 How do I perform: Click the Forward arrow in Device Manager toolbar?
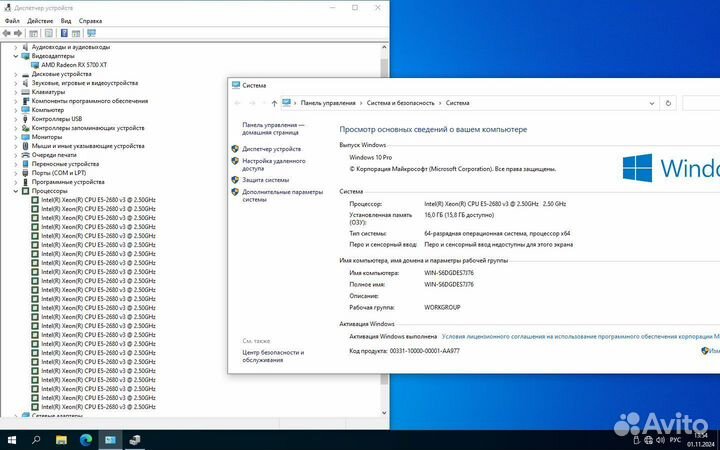(x=18, y=33)
